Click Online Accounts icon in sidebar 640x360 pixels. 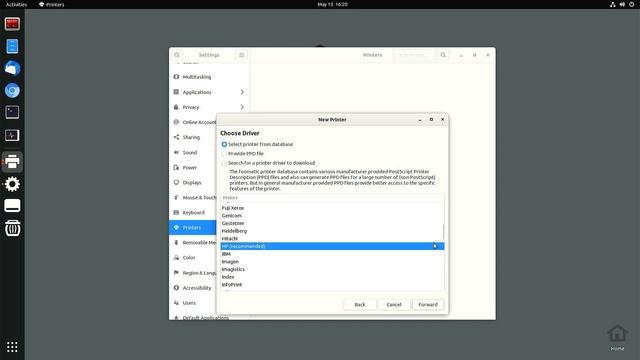(176, 122)
